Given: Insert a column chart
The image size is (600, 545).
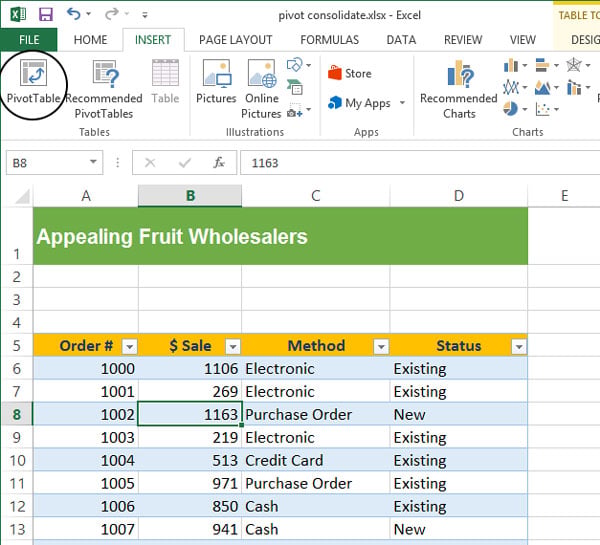Looking at the screenshot, I should [511, 65].
